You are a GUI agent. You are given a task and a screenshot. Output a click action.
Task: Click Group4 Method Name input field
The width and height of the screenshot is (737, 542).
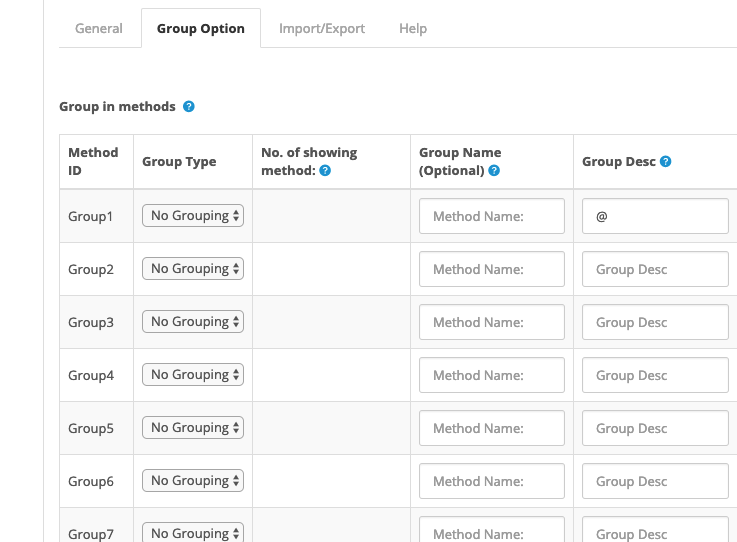[x=492, y=375]
